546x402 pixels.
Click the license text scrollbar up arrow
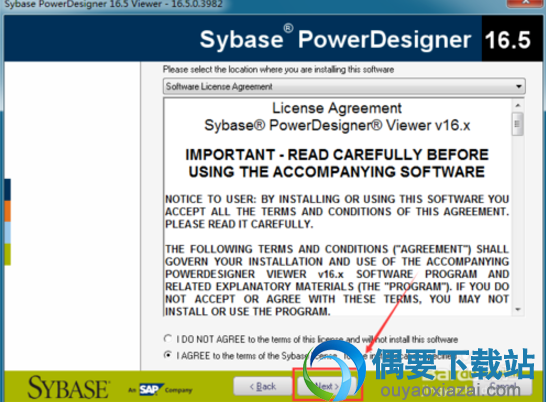(x=518, y=105)
